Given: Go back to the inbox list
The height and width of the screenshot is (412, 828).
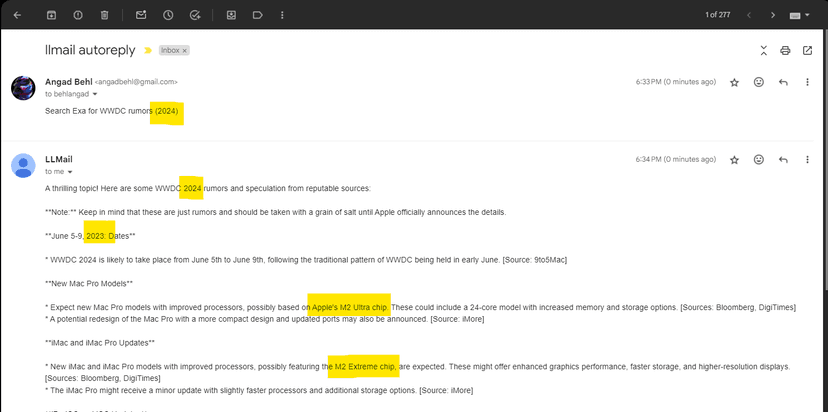Looking at the screenshot, I should pyautogui.click(x=17, y=15).
